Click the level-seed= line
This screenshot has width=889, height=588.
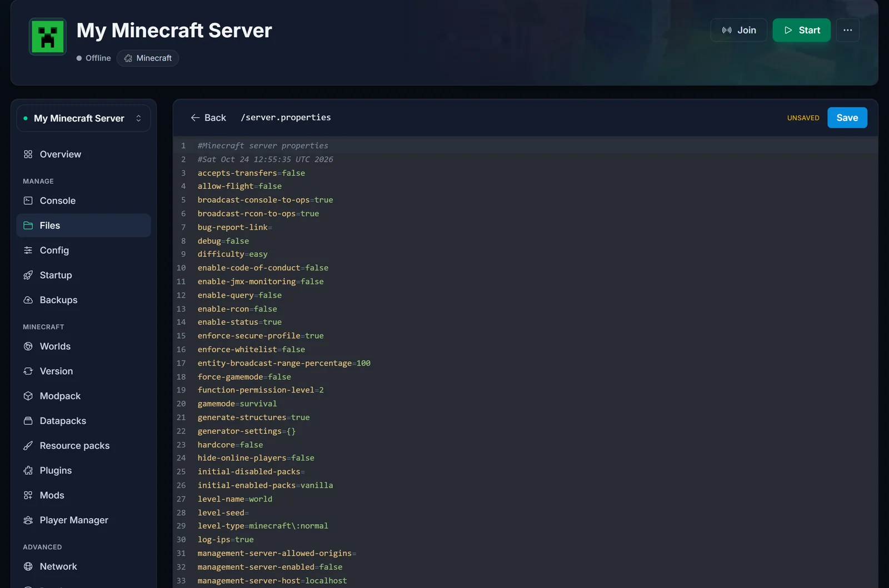(223, 513)
